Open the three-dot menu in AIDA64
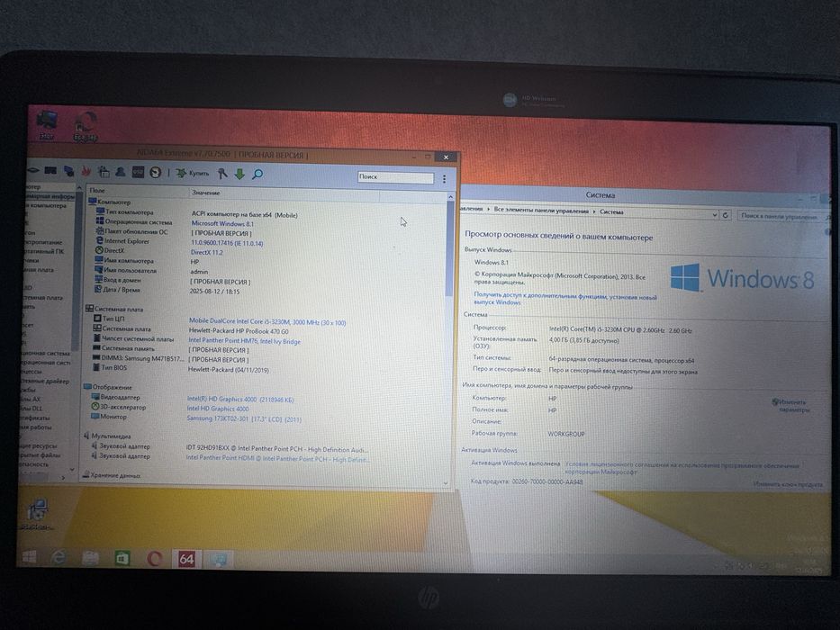 (x=444, y=179)
